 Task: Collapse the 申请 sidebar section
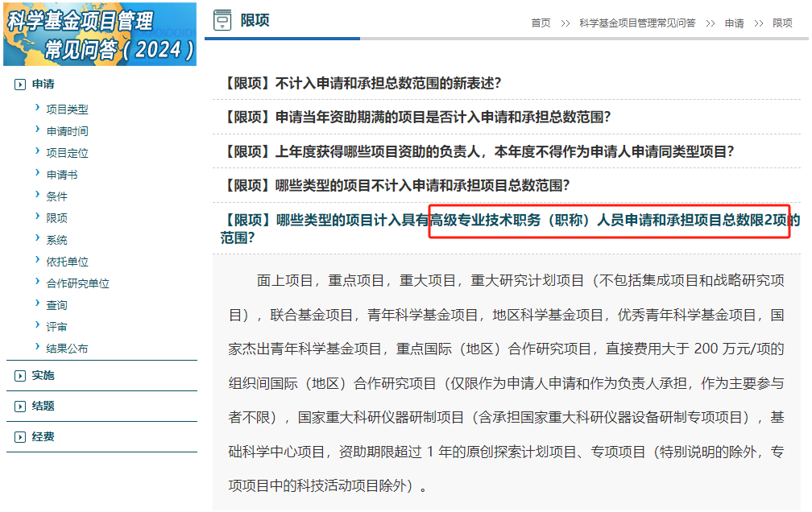tap(40, 83)
